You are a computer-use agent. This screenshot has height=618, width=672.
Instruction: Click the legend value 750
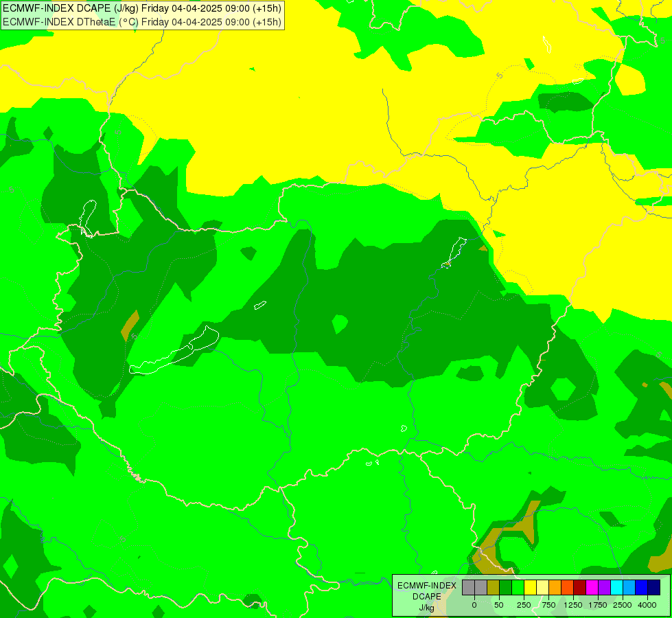click(548, 605)
